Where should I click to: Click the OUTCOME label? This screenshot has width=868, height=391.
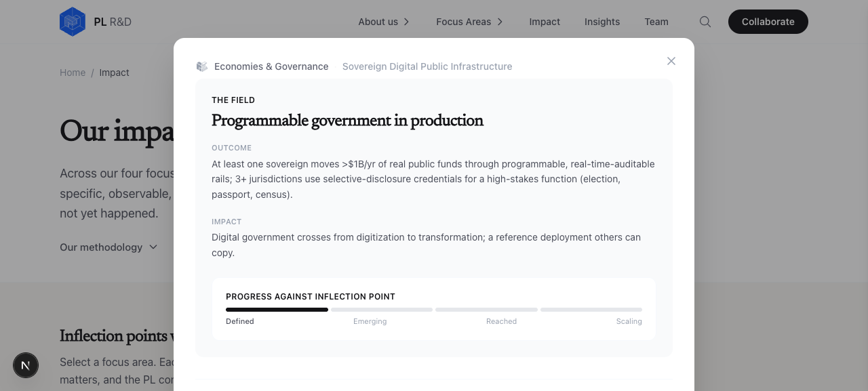(x=231, y=148)
